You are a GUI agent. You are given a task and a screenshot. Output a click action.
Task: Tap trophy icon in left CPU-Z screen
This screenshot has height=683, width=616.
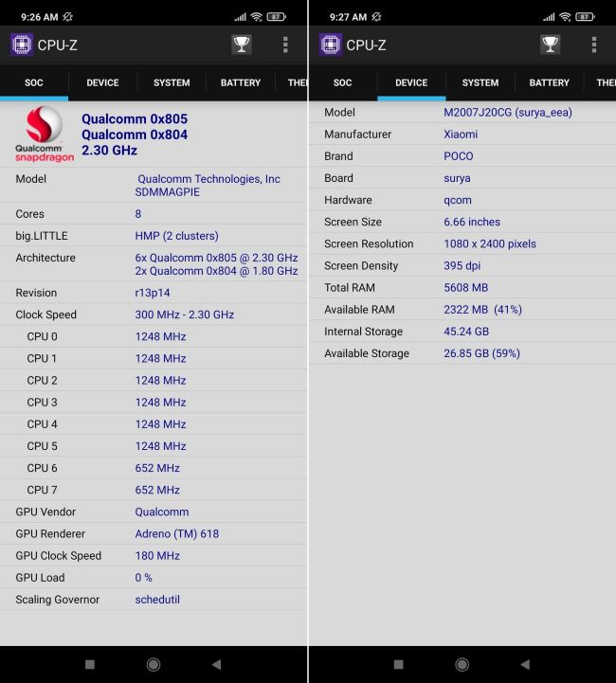(x=242, y=45)
